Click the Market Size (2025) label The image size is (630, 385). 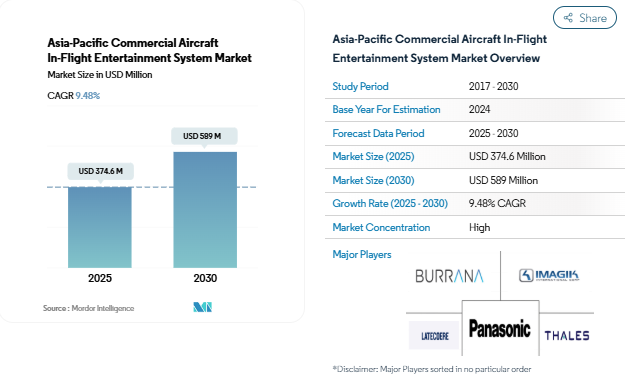click(373, 156)
